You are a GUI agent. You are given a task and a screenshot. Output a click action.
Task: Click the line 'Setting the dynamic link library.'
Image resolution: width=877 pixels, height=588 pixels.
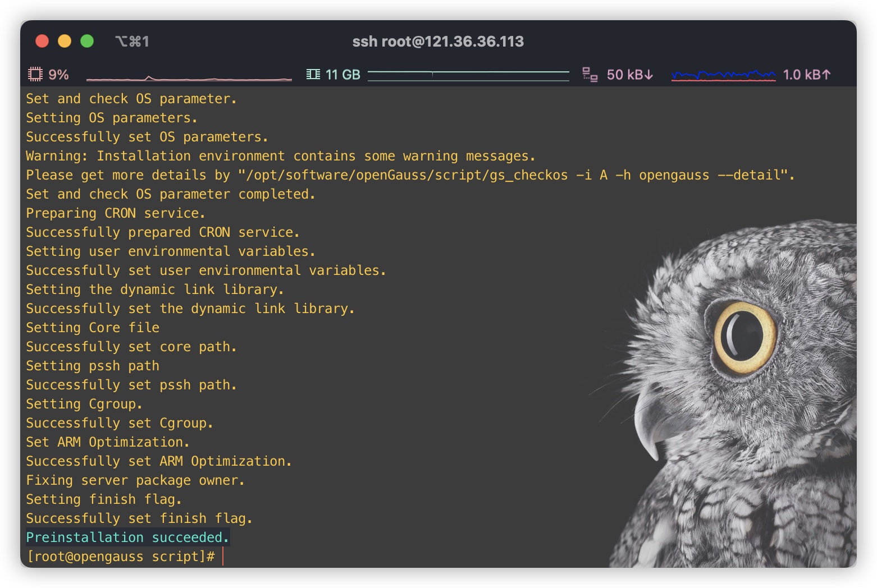pos(155,290)
